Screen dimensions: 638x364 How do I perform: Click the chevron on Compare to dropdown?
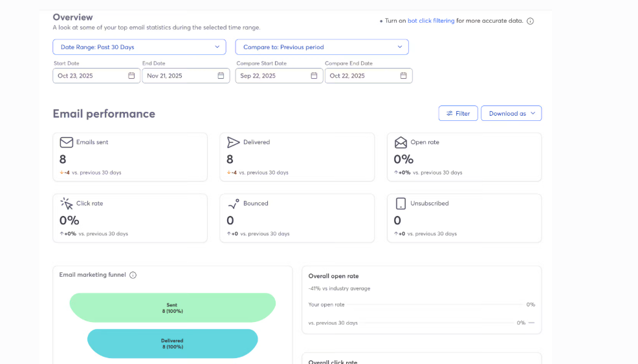[x=400, y=47]
